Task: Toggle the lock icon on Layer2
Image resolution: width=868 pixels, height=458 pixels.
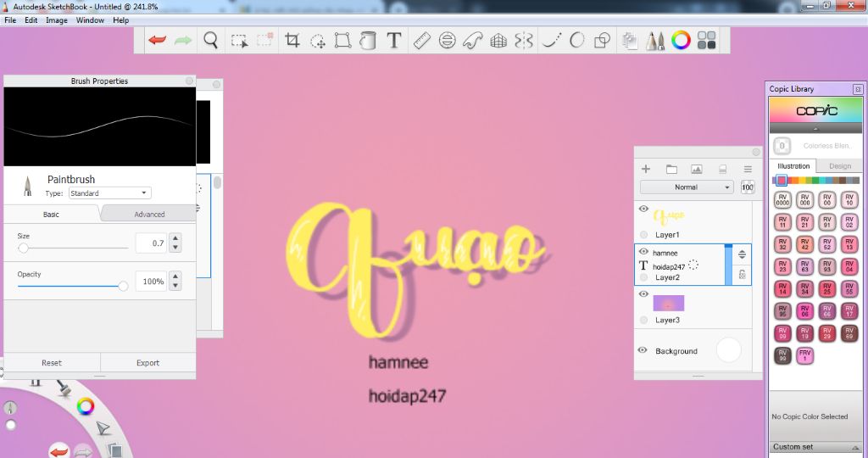Action: pyautogui.click(x=742, y=274)
